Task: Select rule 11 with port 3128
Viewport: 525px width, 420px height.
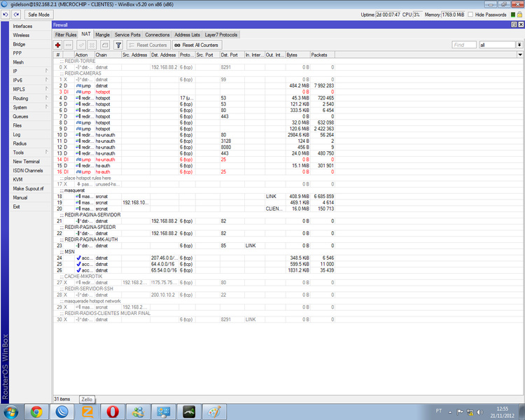Action: click(x=194, y=141)
